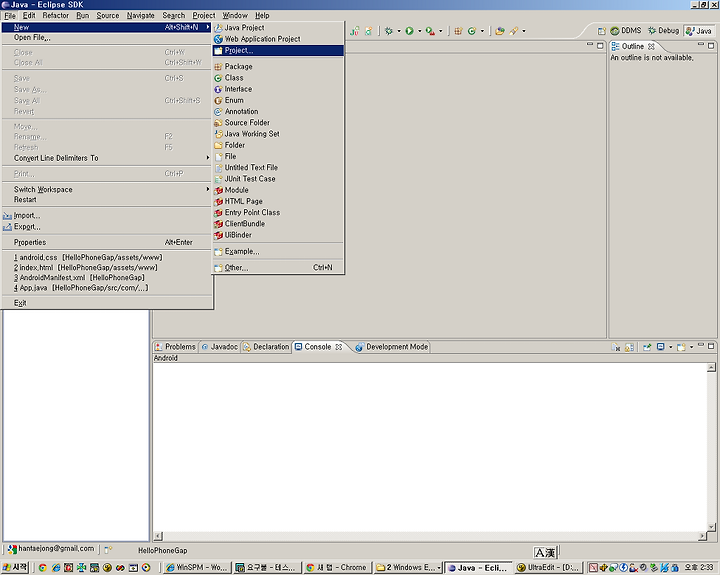Viewport: 720px width, 575px height.
Task: Select Folder from the New submenu
Action: (278, 145)
